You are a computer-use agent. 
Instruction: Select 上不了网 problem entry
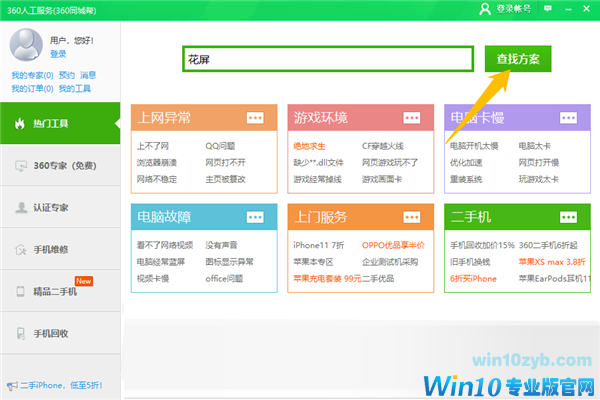click(x=153, y=146)
